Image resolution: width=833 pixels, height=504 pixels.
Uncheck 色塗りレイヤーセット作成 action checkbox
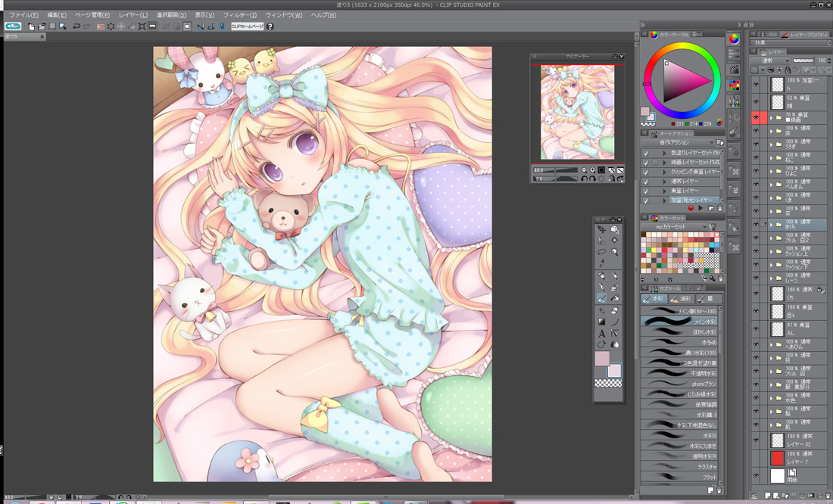click(645, 153)
